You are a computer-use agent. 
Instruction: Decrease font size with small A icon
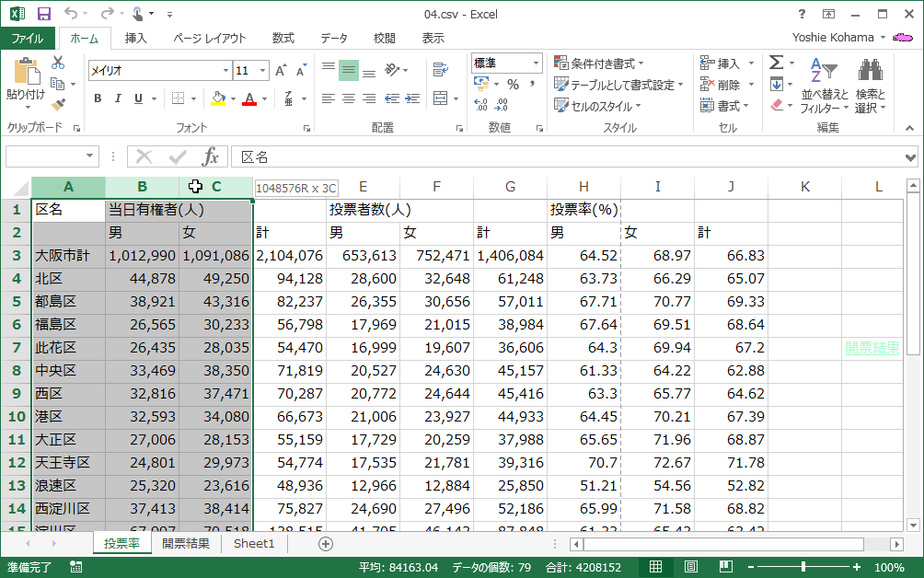(x=301, y=71)
